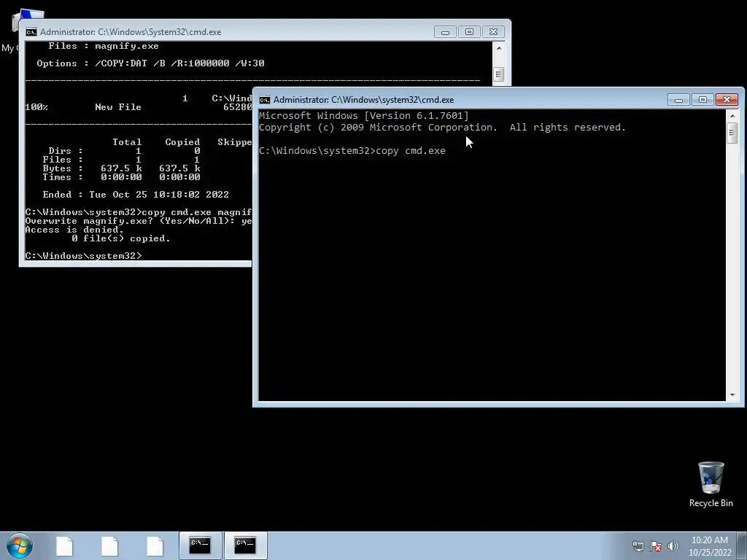Open the Recycle Bin desktop icon
Image resolution: width=747 pixels, height=560 pixels.
pyautogui.click(x=711, y=485)
